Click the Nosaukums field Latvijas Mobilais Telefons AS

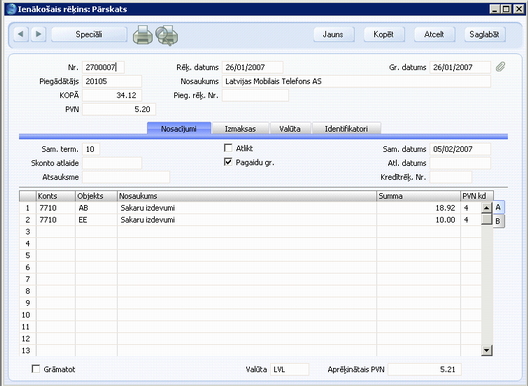pyautogui.click(x=356, y=81)
